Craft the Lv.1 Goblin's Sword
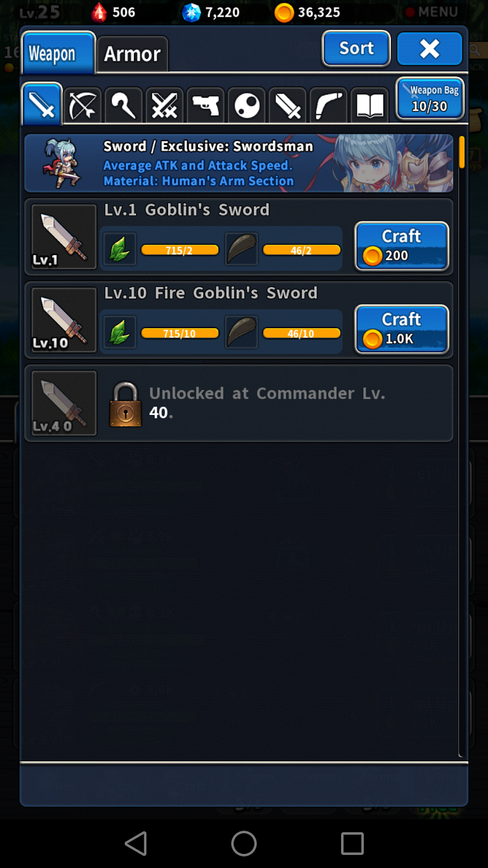Image resolution: width=488 pixels, height=868 pixels. [402, 246]
